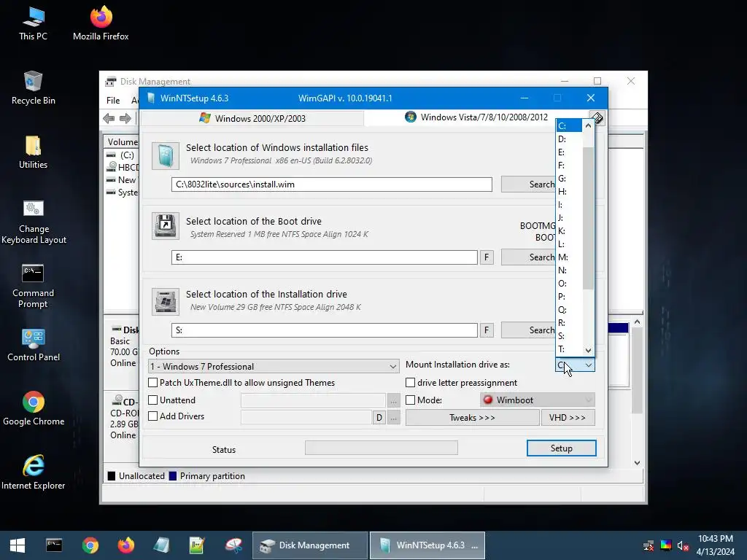Choose S: in the drive letter list
The width and height of the screenshot is (747, 560).
click(x=569, y=335)
